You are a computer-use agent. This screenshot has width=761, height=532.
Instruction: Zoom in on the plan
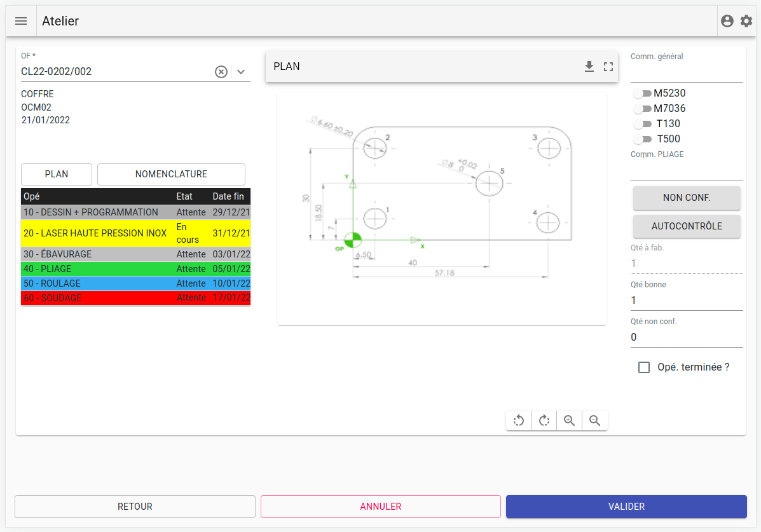pyautogui.click(x=570, y=420)
